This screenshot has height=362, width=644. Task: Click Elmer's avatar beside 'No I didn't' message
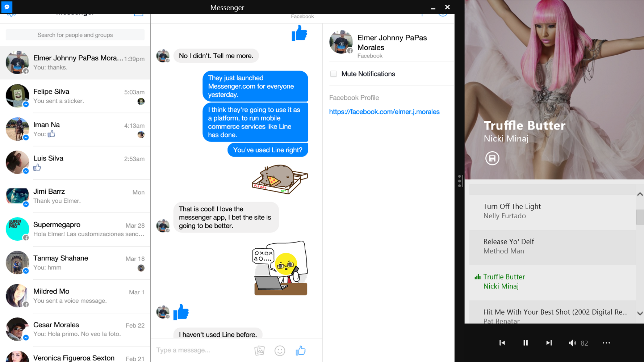point(163,56)
